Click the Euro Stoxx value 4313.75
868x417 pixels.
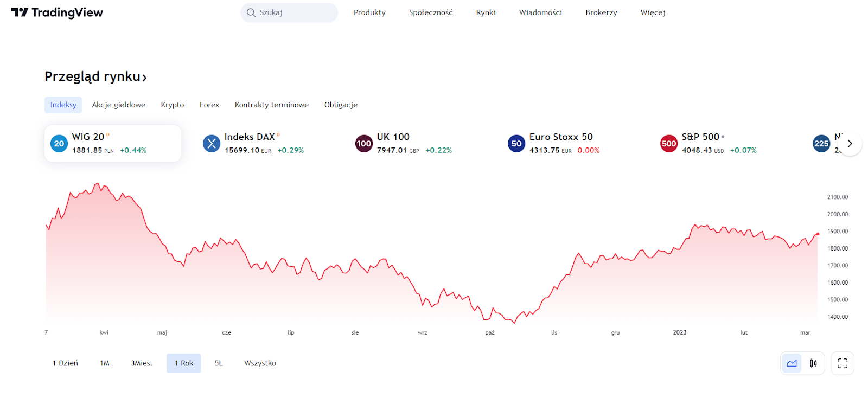click(x=544, y=150)
